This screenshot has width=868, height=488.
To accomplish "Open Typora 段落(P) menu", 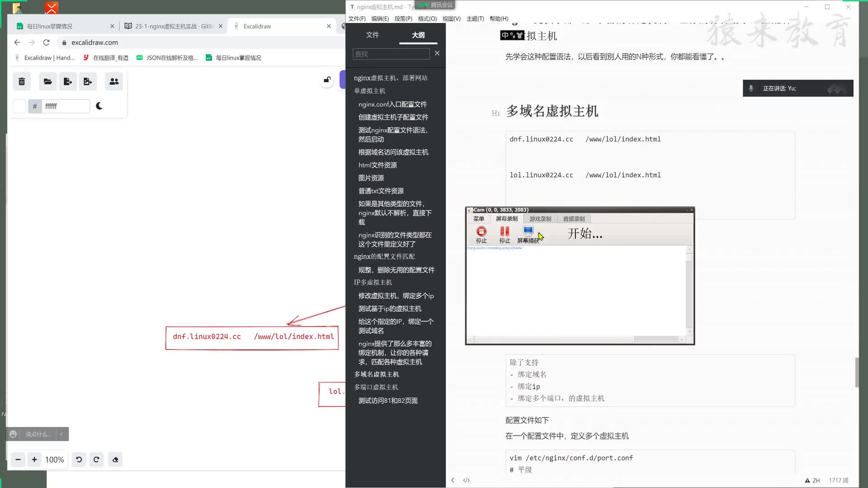I will pyautogui.click(x=403, y=19).
